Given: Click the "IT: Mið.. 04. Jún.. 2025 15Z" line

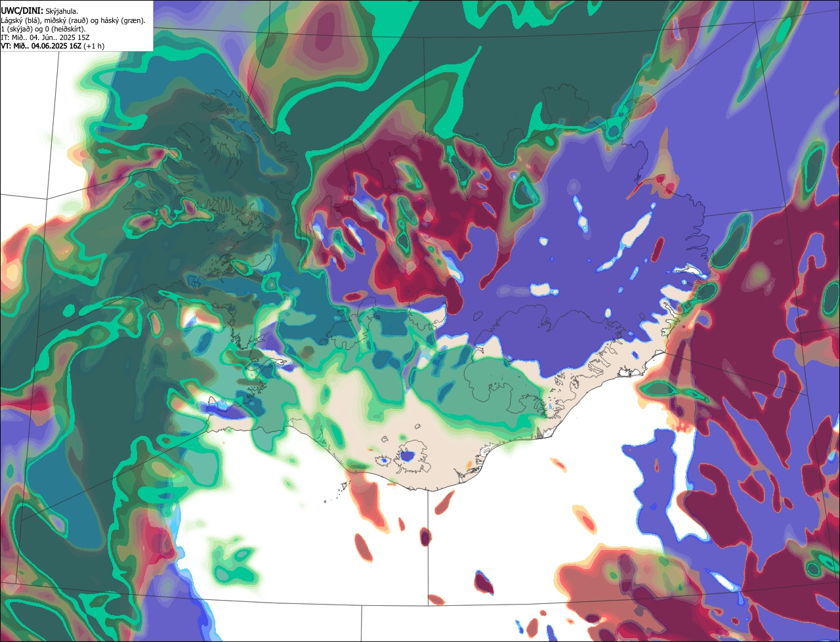Looking at the screenshot, I should pos(45,37).
